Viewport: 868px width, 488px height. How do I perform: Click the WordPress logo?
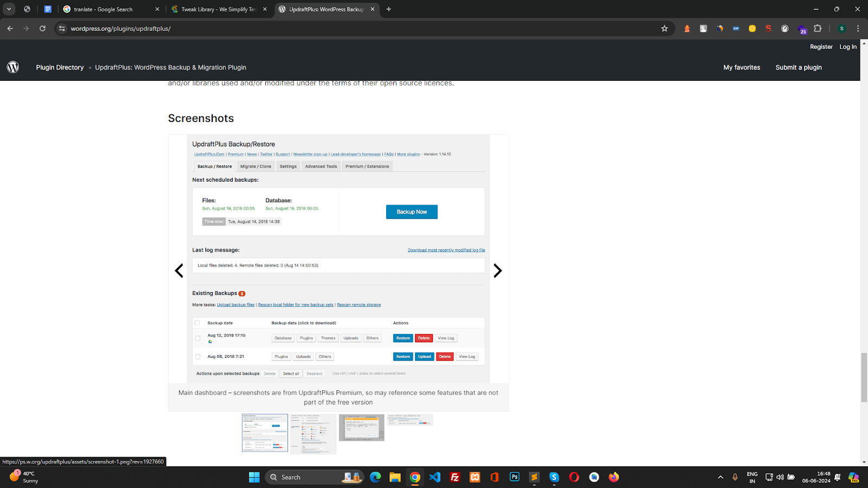click(x=13, y=67)
